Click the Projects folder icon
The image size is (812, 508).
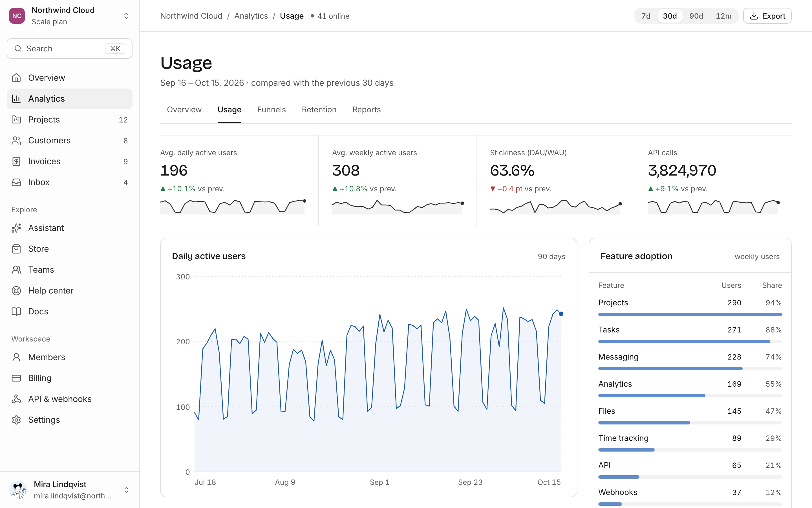pos(16,119)
